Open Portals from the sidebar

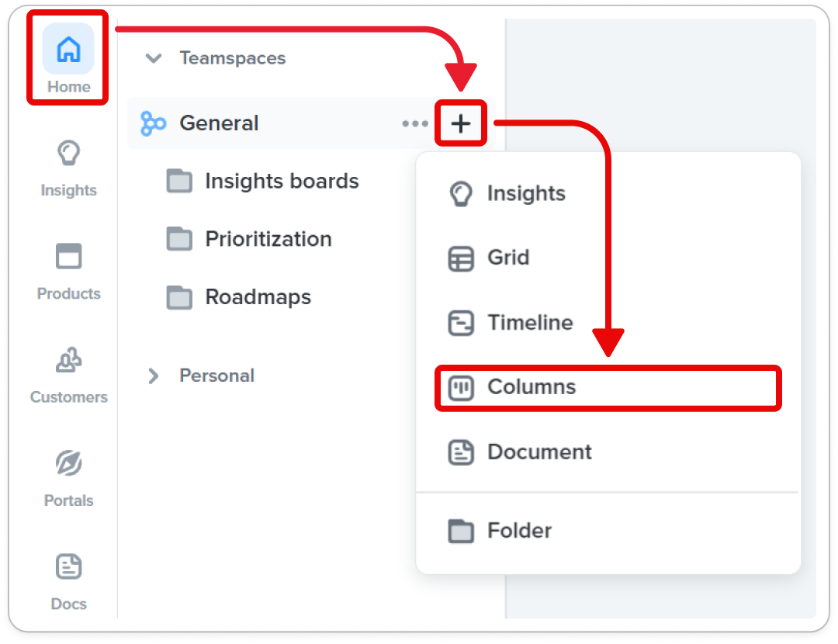[x=68, y=478]
